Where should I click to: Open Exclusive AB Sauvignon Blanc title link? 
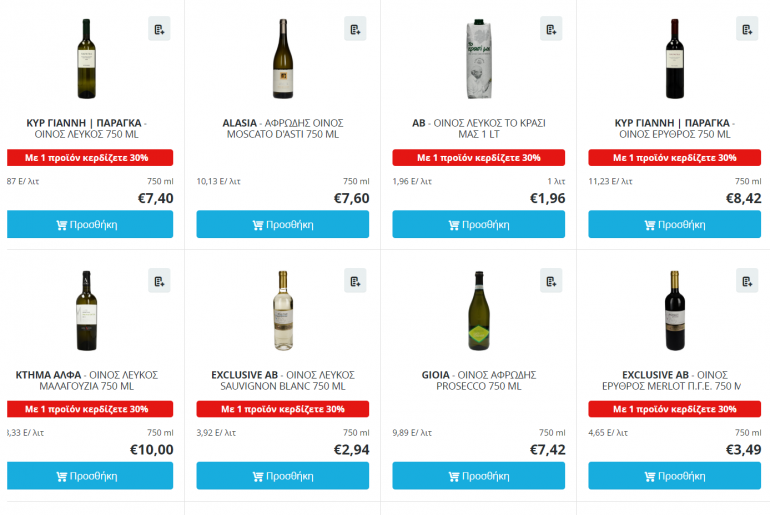282,380
